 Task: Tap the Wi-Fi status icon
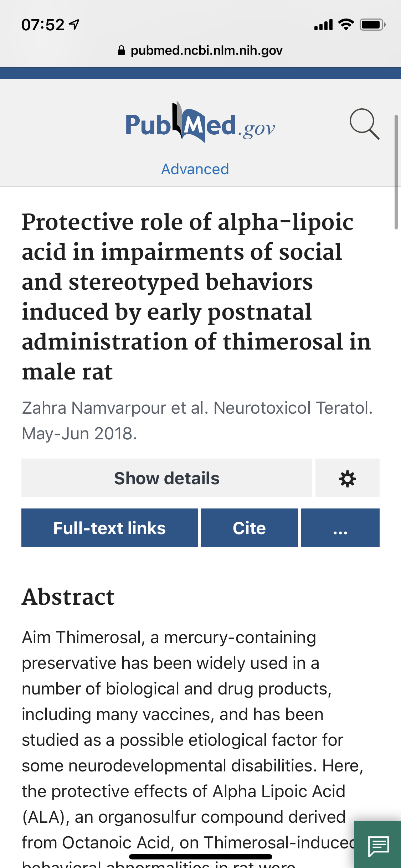(x=346, y=25)
